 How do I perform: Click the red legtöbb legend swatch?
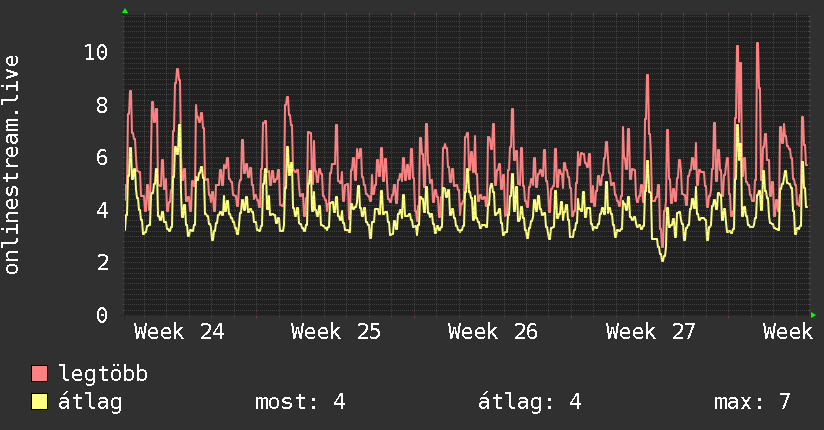(x=39, y=373)
